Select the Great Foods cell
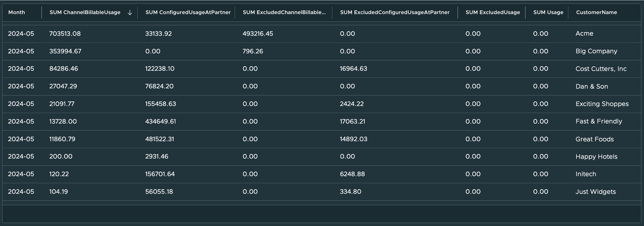This screenshot has height=226, width=644. point(595,139)
